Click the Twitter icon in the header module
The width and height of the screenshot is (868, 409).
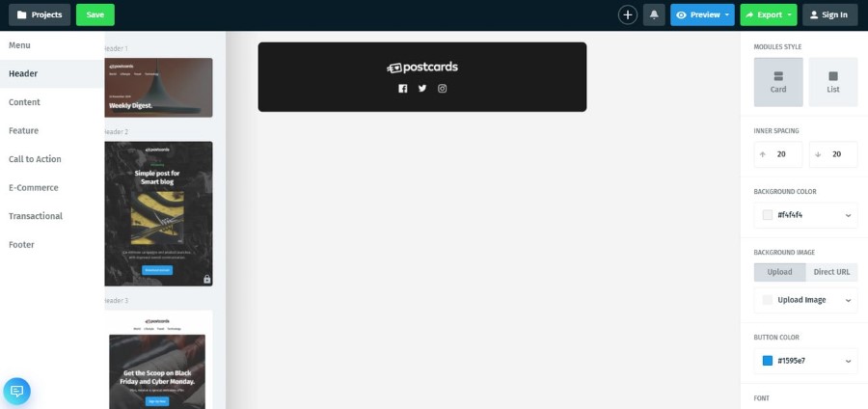coord(422,88)
